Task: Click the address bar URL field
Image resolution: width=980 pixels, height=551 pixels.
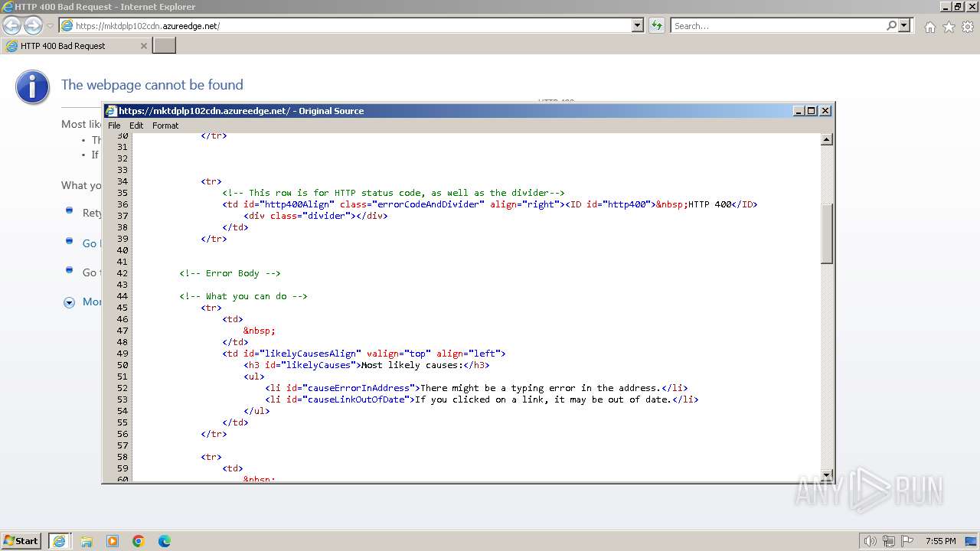Action: tap(352, 25)
